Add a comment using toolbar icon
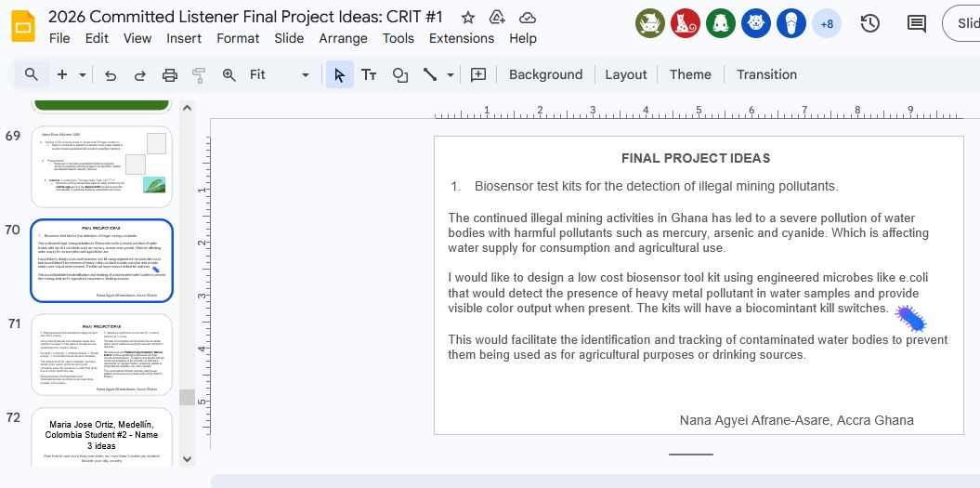Image resolution: width=980 pixels, height=488 pixels. pos(478,75)
